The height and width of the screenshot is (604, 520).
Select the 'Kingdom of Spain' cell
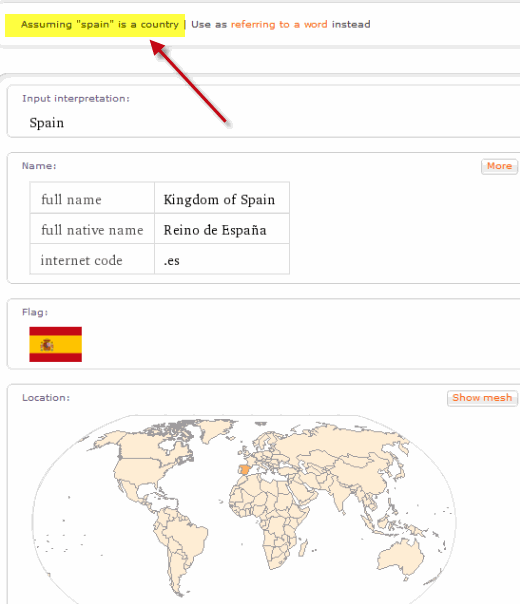point(222,198)
